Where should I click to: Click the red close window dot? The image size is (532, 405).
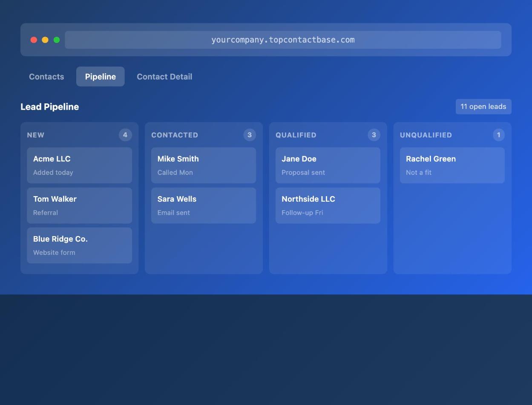click(34, 40)
